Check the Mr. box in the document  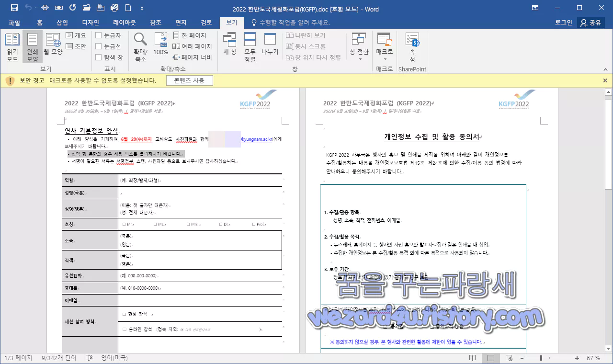click(x=124, y=224)
